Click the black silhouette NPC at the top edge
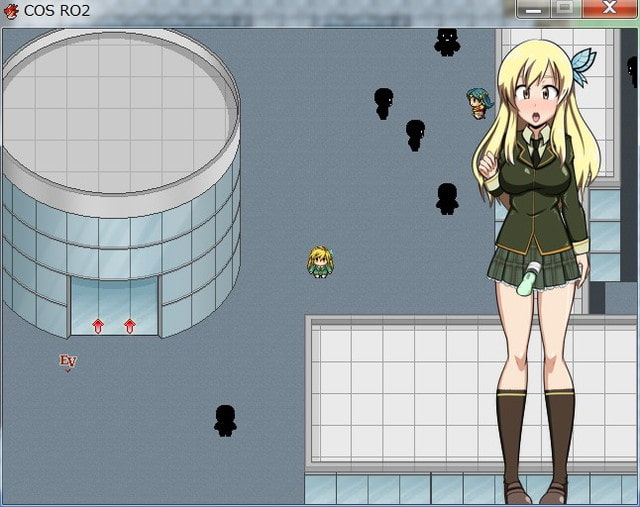Image resolution: width=640 pixels, height=507 pixels. coord(447,42)
